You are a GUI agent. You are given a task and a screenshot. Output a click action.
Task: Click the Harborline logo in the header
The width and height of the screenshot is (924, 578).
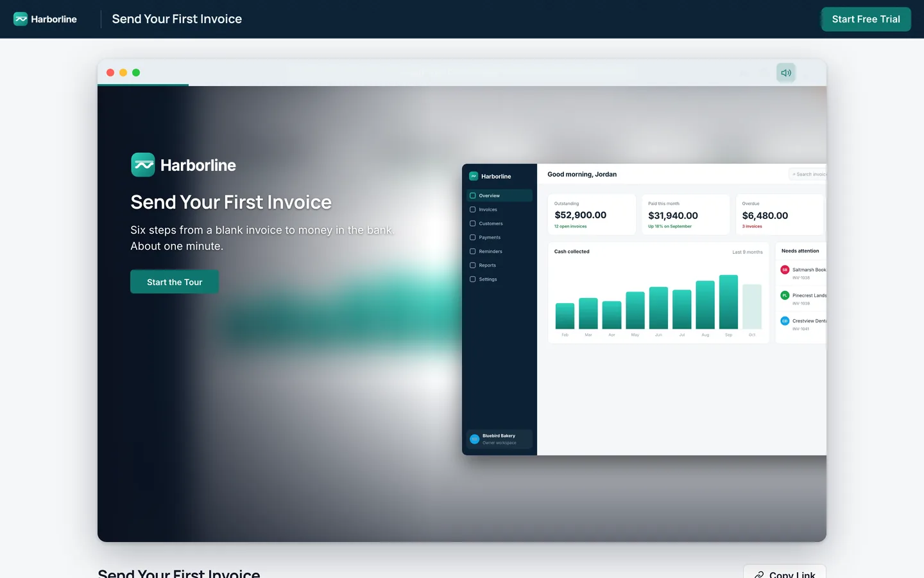point(45,19)
